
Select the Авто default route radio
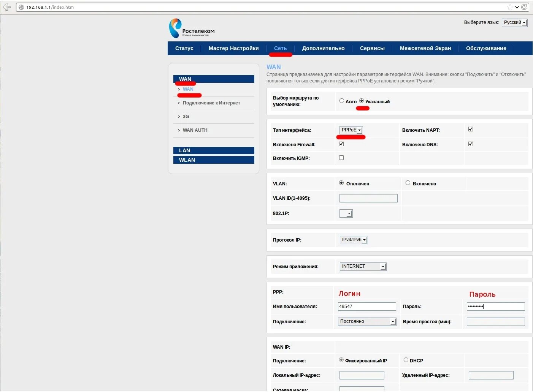[342, 101]
